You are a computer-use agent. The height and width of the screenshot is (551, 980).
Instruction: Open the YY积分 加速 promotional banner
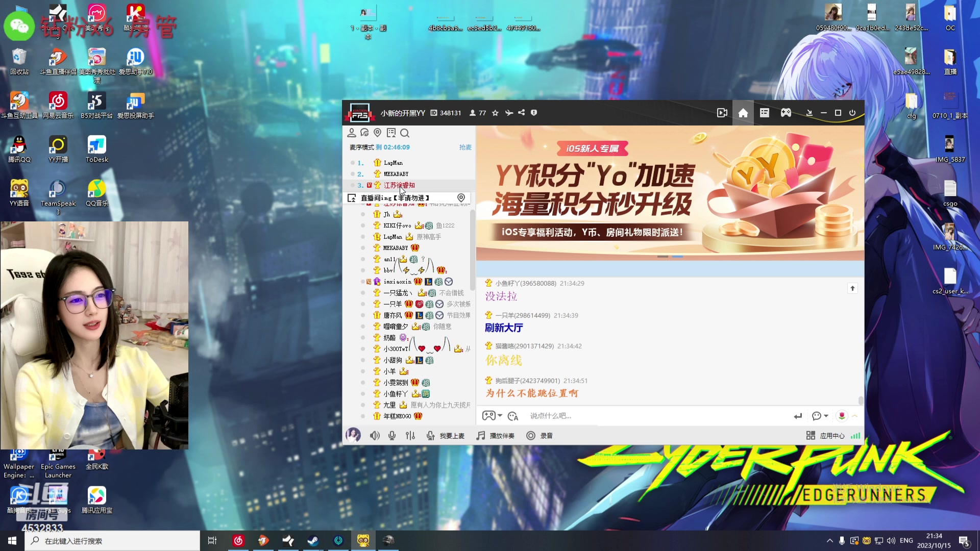(670, 193)
